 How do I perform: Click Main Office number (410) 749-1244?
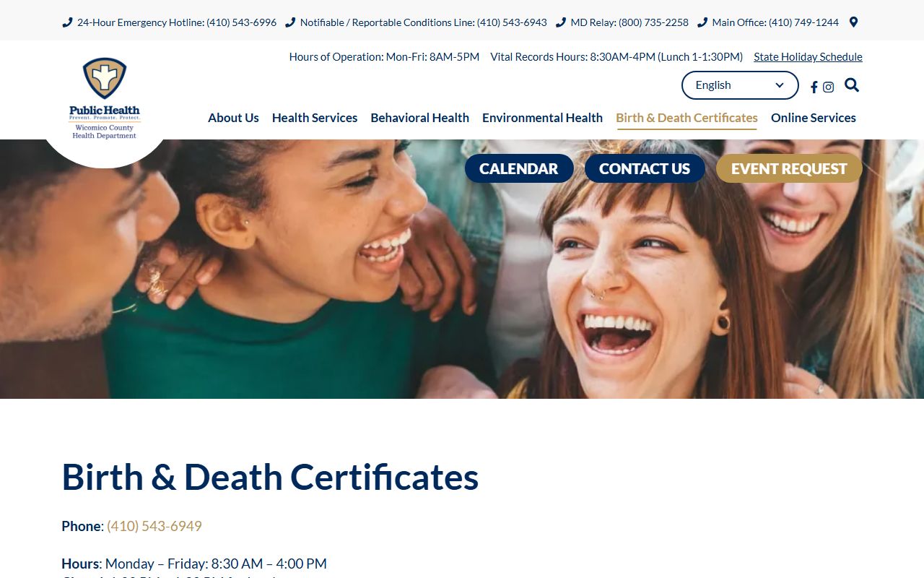click(803, 22)
